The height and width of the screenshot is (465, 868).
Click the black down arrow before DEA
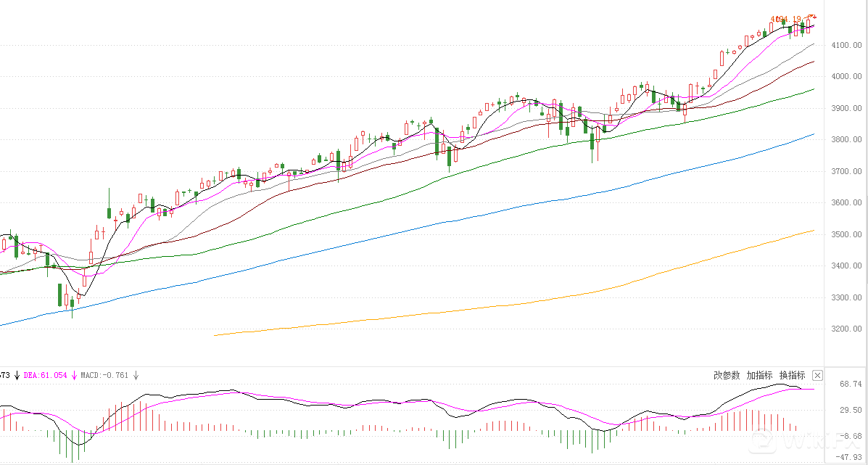[17, 375]
